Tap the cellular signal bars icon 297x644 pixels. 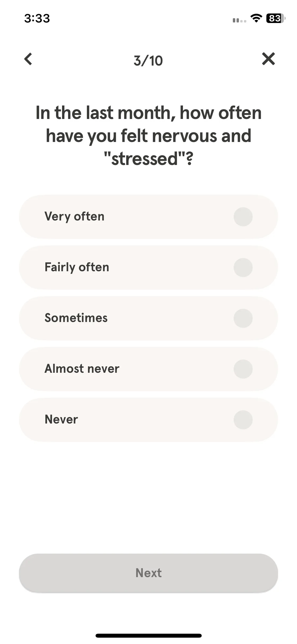(x=239, y=20)
